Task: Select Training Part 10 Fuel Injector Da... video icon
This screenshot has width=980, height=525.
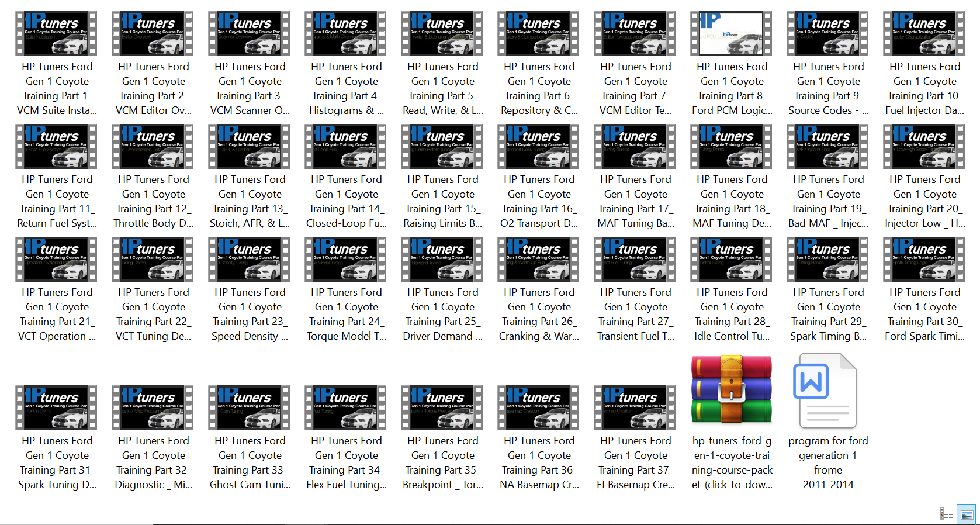Action: pos(924,33)
